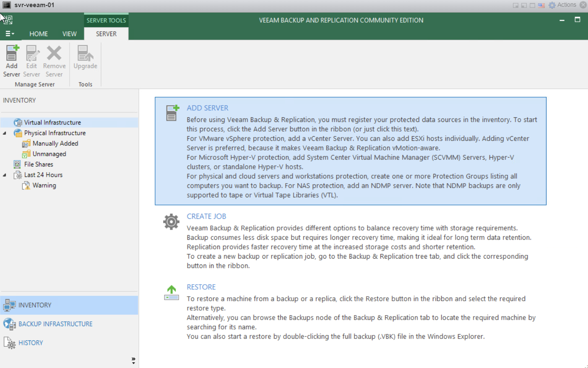The height and width of the screenshot is (368, 588).
Task: Open the BACKUP INFRASTRUCTURE view
Action: [69, 324]
